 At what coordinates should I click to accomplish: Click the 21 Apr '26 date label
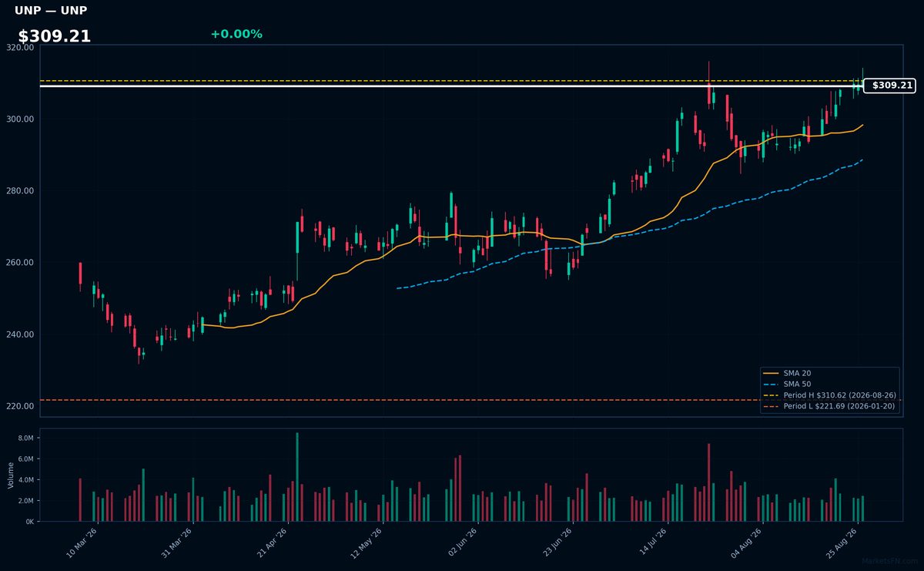click(x=273, y=543)
